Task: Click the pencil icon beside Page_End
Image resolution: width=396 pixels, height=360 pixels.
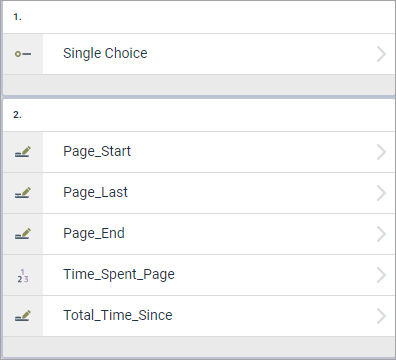Action: pyautogui.click(x=23, y=234)
